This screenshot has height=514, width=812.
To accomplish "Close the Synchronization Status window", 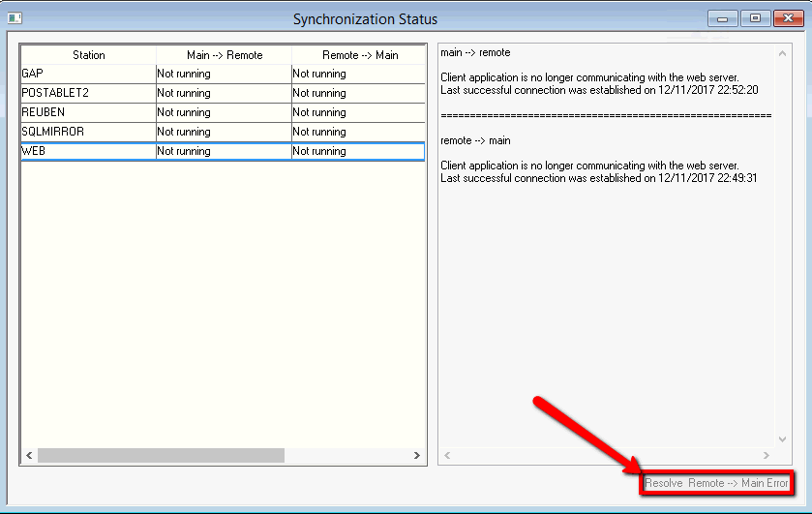I will [785, 18].
